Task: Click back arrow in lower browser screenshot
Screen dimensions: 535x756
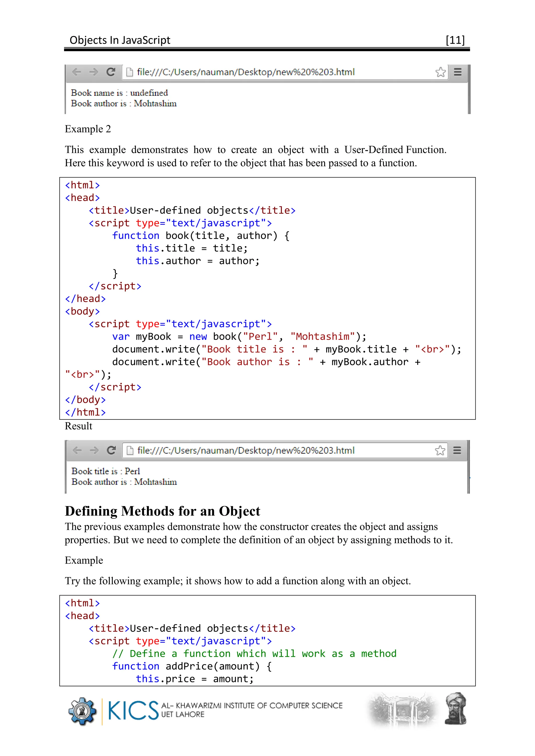Action: (x=77, y=450)
